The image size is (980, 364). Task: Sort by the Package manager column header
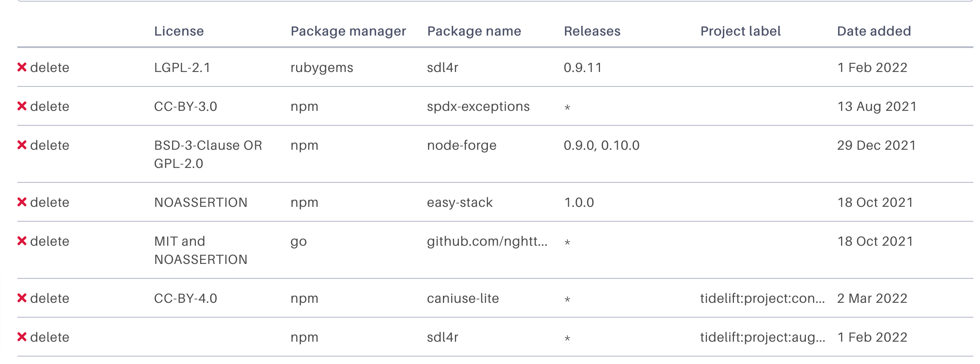349,31
